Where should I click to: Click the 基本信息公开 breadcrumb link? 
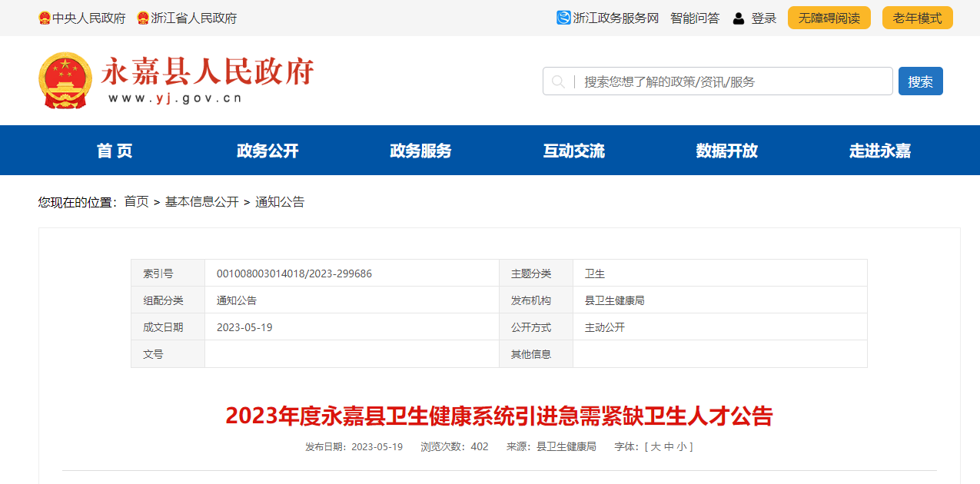[x=202, y=202]
